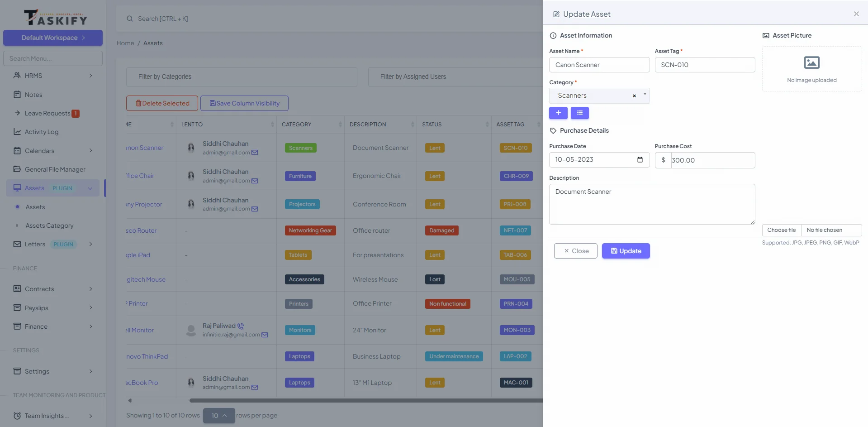
Task: Close the Update Asset panel with X
Action: point(856,14)
